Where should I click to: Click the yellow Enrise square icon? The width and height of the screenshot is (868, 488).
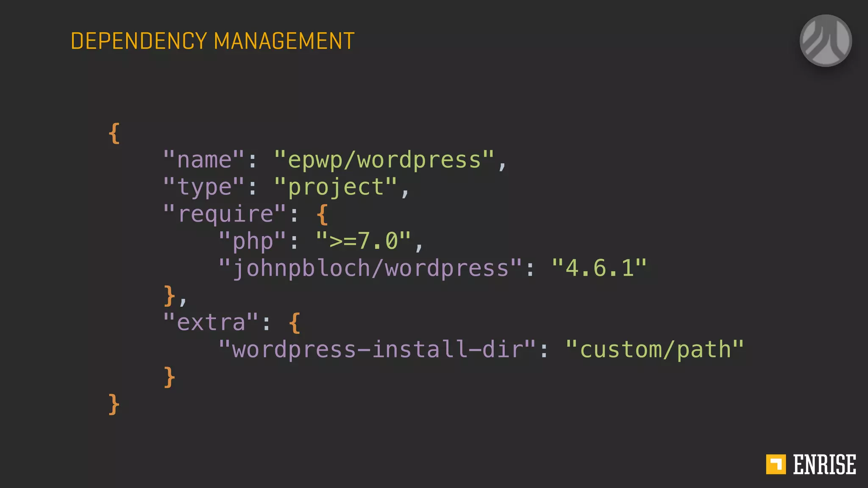776,464
